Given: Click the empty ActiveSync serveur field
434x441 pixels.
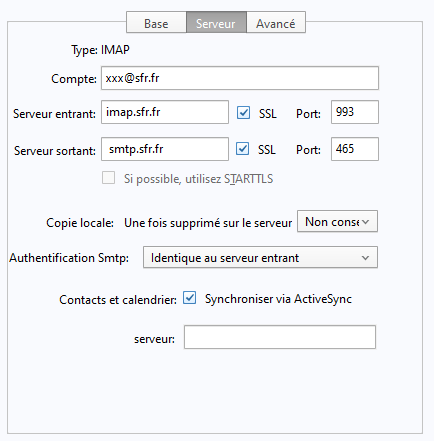Looking at the screenshot, I should point(280,337).
